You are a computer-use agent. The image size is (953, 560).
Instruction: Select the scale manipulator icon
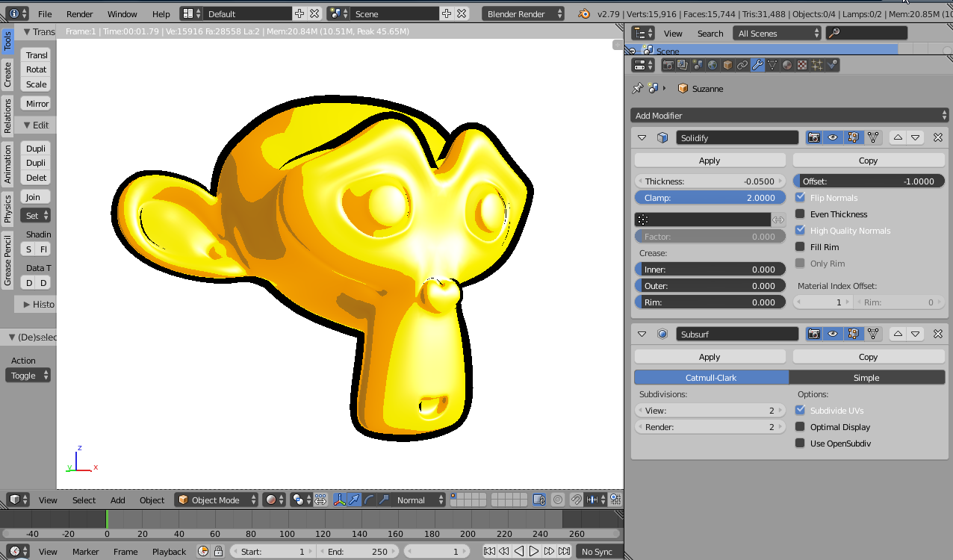pos(385,500)
